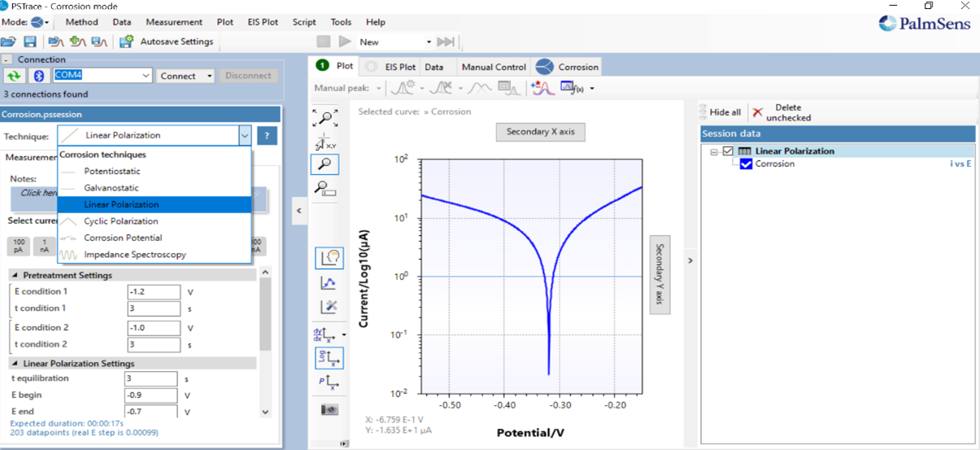
Task: Collapse the Linear Polarization tree node
Action: pyautogui.click(x=714, y=151)
